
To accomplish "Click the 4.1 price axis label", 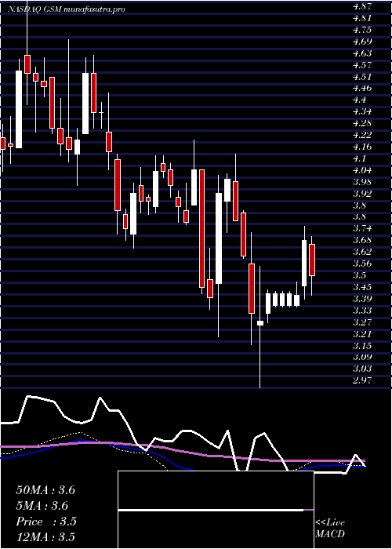I will [360, 158].
